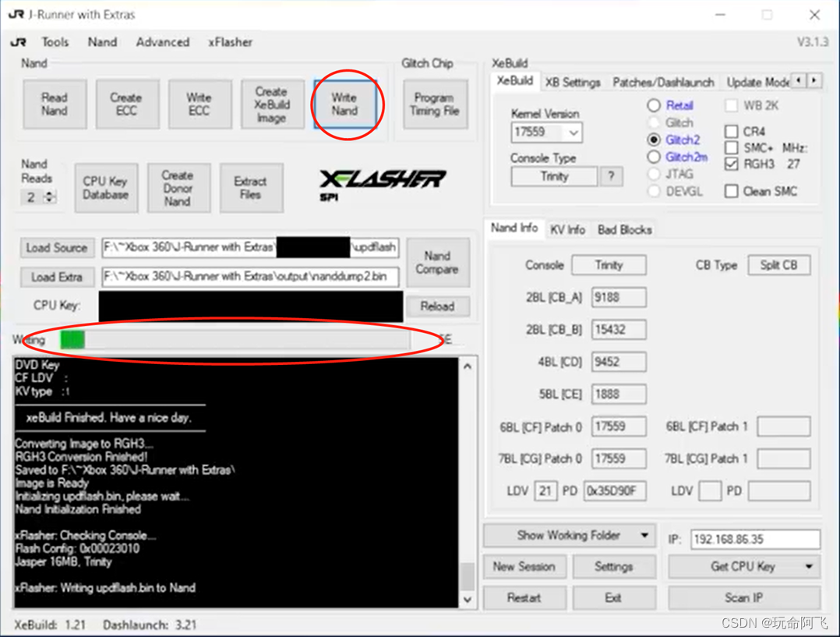The height and width of the screenshot is (637, 840).
Task: Click the Reload button
Action: pos(438,306)
